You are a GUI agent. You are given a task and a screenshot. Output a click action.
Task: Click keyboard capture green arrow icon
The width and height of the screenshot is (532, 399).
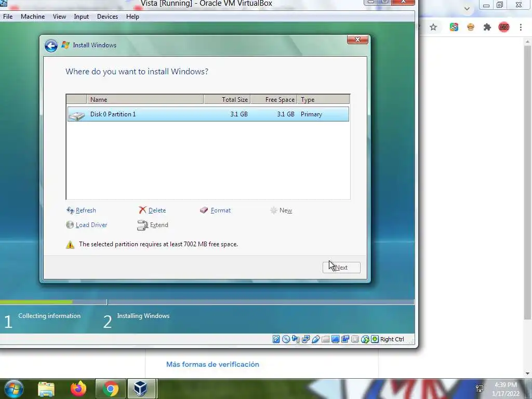point(375,339)
